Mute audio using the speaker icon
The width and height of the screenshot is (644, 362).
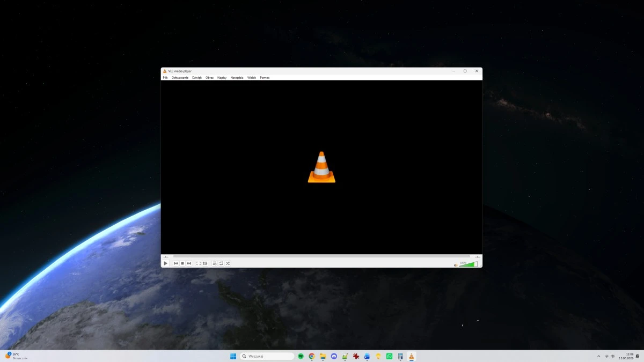[456, 264]
